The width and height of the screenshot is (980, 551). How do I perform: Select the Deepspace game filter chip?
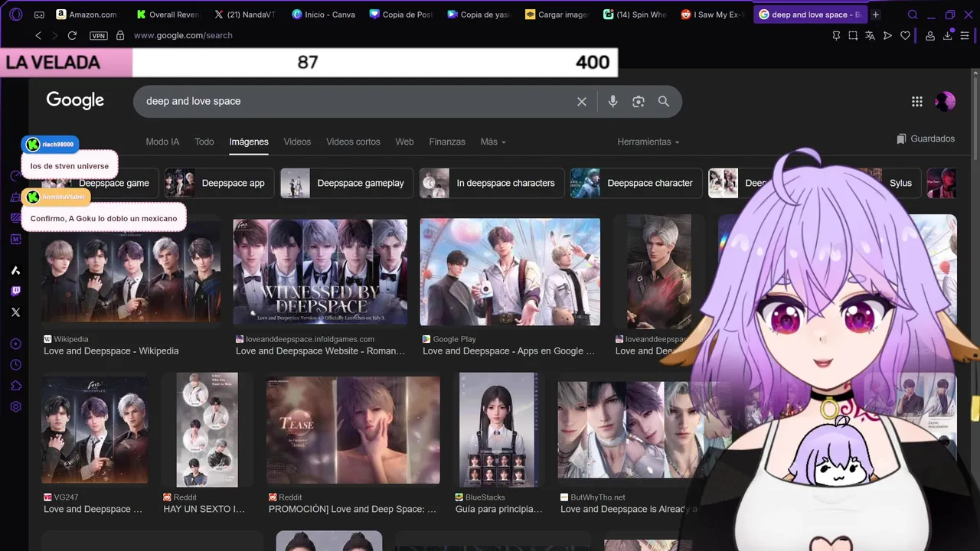pos(100,183)
